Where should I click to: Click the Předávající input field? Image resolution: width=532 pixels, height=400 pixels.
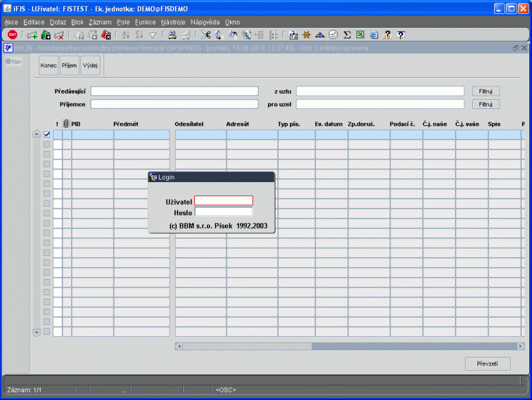(174, 91)
